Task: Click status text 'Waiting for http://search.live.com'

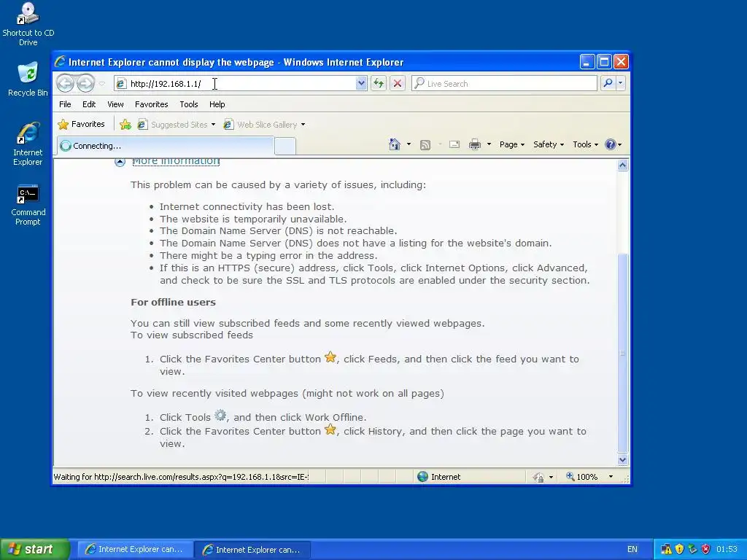Action: [x=181, y=477]
